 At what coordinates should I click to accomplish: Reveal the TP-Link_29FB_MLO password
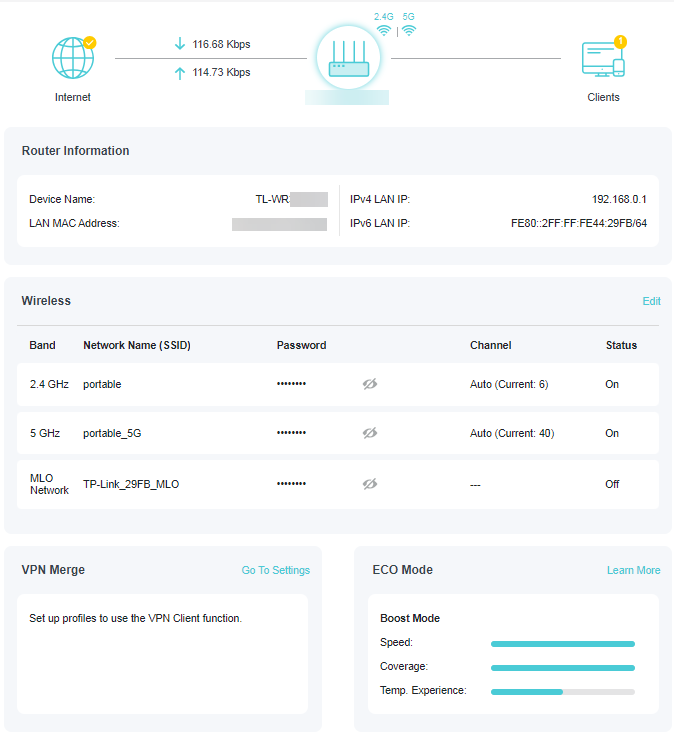pos(370,483)
